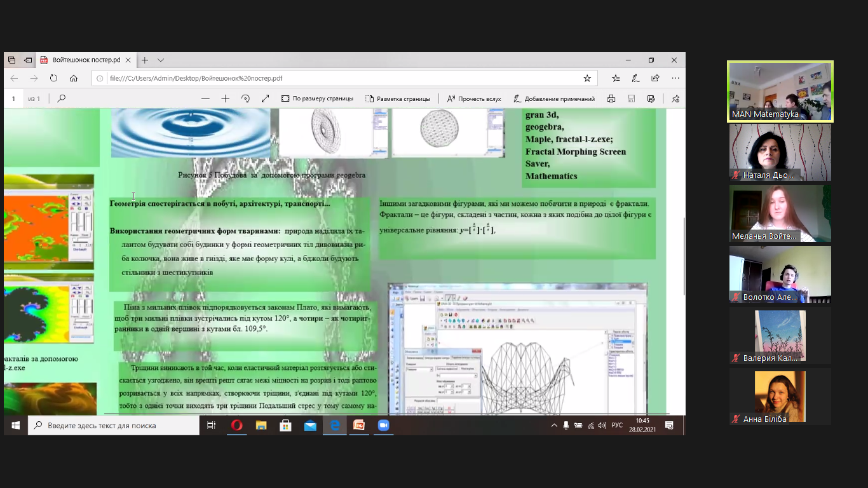The image size is (868, 488).
Task: Open the set-aside tabs icon
Action: pyautogui.click(x=12, y=60)
